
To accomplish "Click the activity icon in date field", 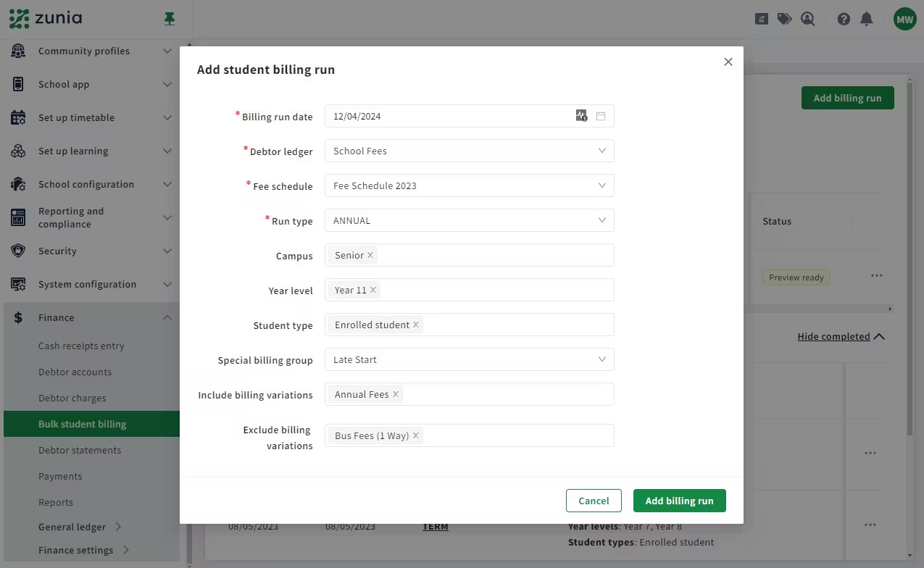I will (x=581, y=116).
